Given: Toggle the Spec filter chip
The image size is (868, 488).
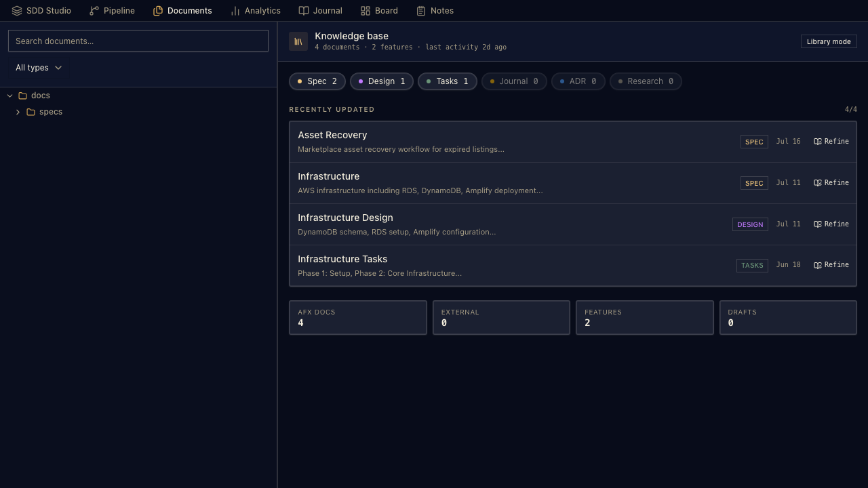Looking at the screenshot, I should (x=317, y=81).
